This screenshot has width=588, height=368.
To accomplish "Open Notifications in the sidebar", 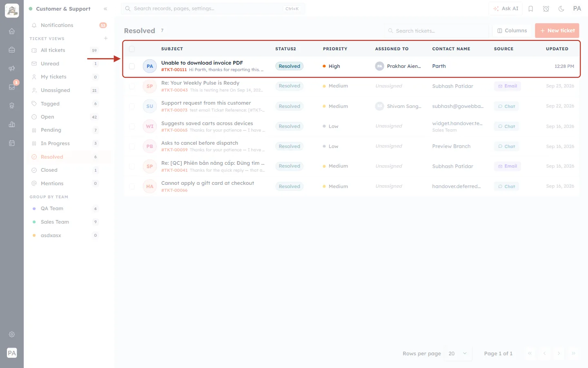I will 69,25.
